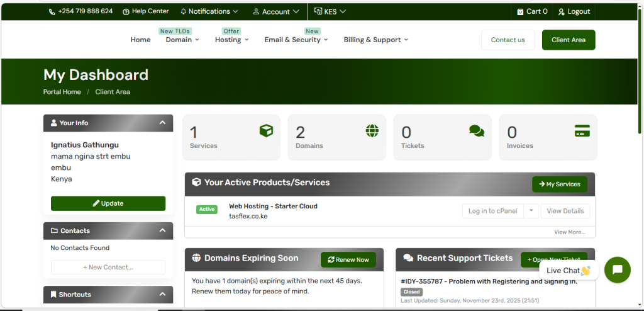Collapse the Shortcuts panel
This screenshot has width=644, height=311.
coord(163,294)
